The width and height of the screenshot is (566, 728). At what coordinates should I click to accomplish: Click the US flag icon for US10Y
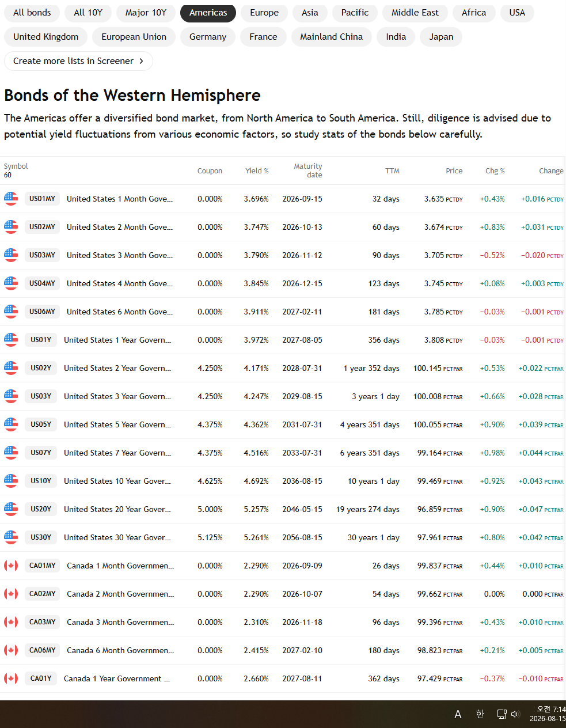pyautogui.click(x=11, y=481)
